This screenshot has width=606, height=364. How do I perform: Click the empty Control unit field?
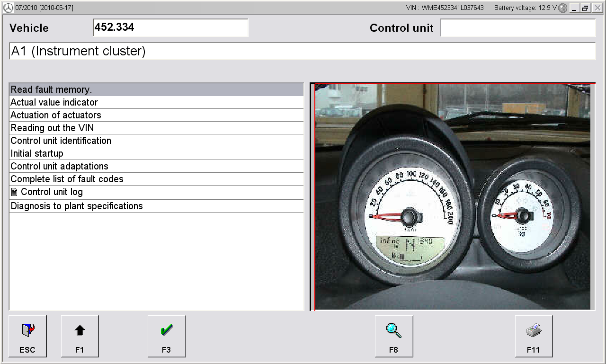(x=517, y=28)
